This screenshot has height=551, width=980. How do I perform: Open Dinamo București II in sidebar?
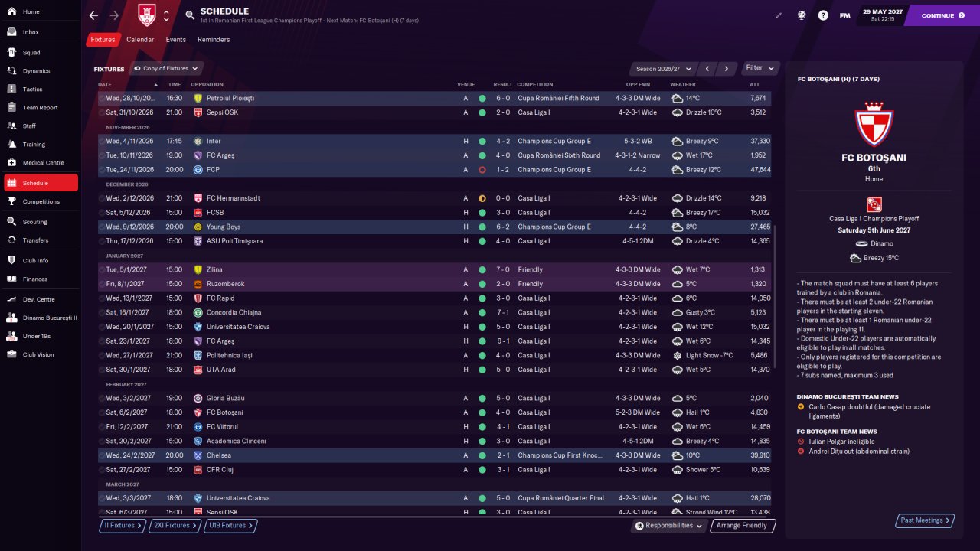coord(41,318)
